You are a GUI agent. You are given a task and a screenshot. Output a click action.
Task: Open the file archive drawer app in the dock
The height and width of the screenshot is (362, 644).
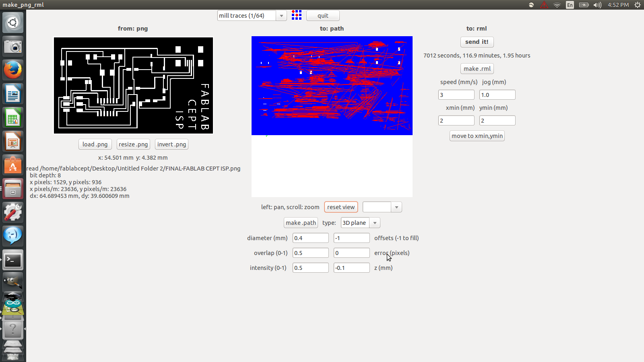tap(13, 189)
